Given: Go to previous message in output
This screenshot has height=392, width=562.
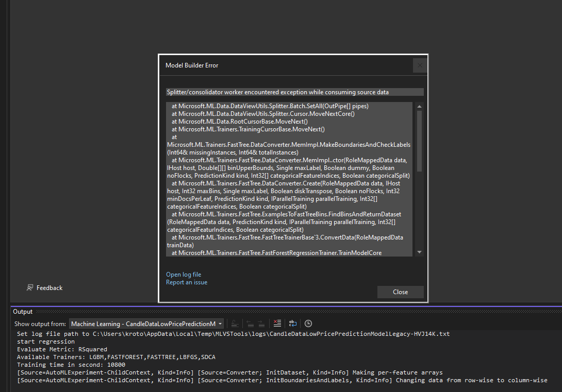Looking at the screenshot, I should pyautogui.click(x=250, y=323).
